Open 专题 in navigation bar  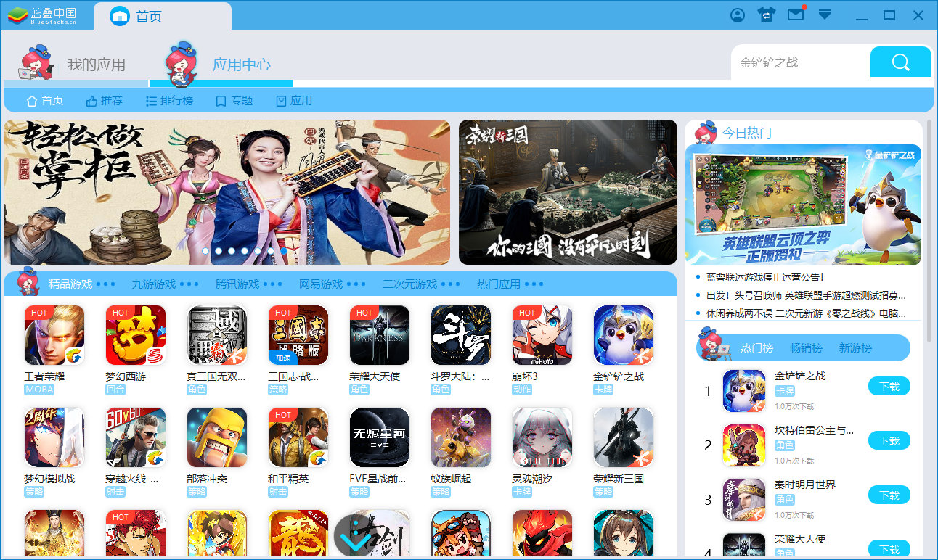point(234,101)
